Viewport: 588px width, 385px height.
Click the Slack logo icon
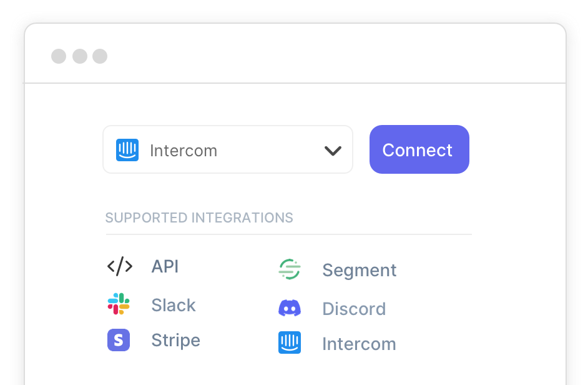click(x=119, y=304)
